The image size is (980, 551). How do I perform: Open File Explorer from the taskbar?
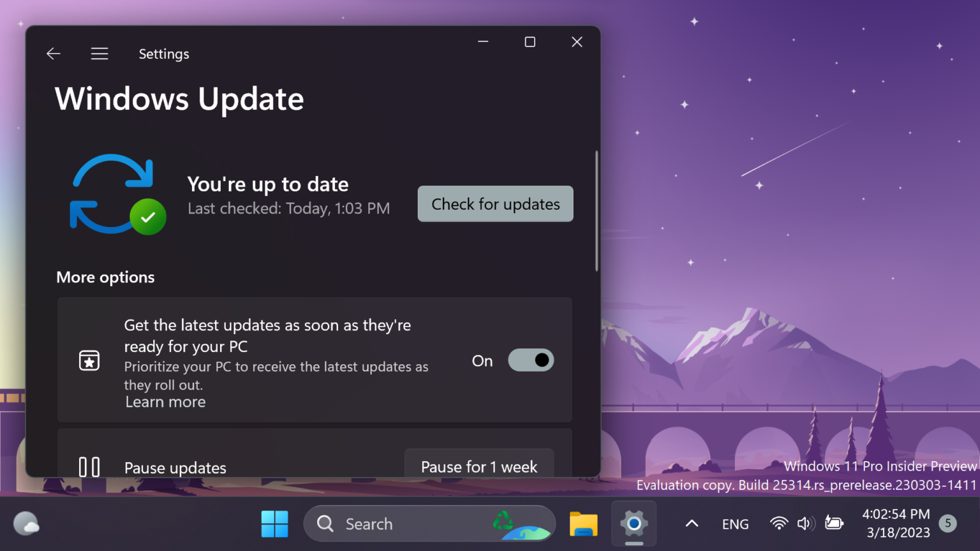[583, 524]
